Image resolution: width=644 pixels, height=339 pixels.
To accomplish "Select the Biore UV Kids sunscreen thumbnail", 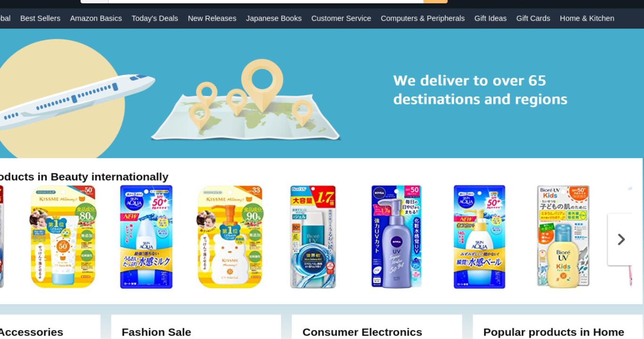I will pyautogui.click(x=563, y=236).
